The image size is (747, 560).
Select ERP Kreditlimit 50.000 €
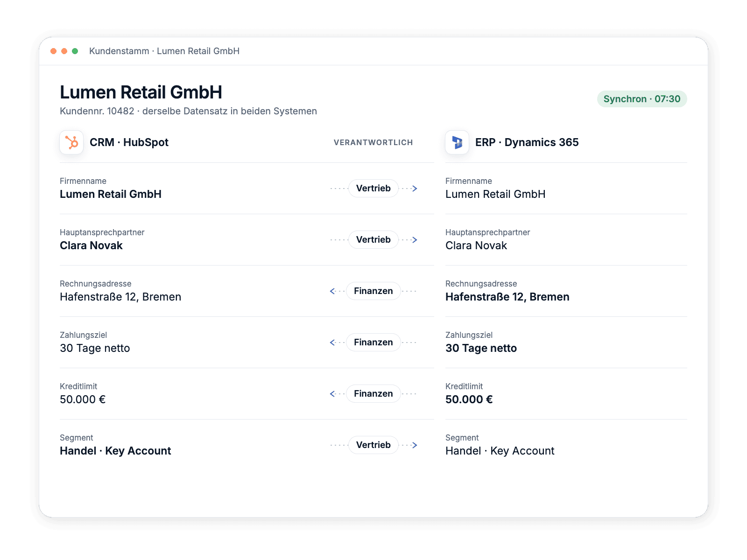click(x=469, y=399)
